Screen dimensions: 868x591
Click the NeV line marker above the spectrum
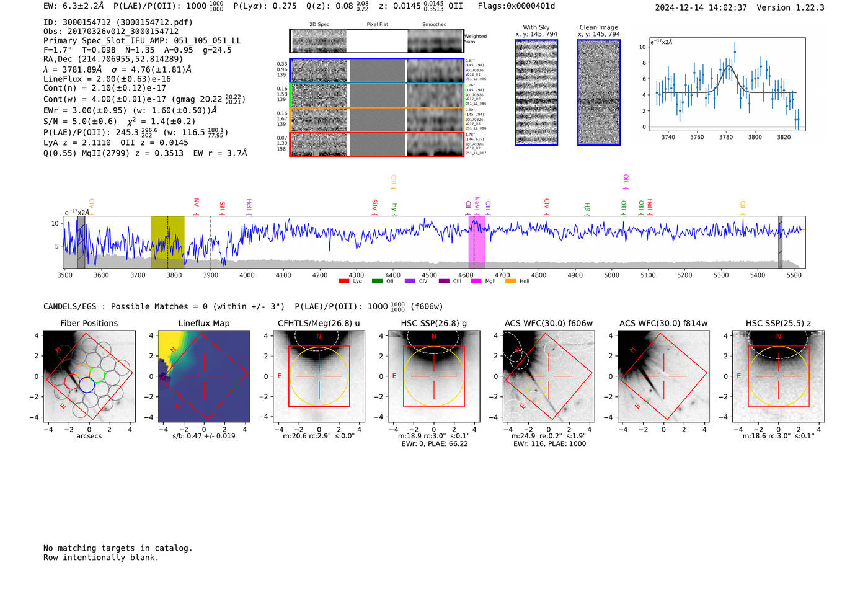click(x=477, y=205)
